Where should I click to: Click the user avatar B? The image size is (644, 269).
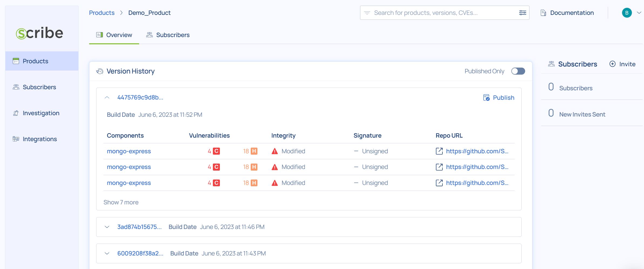click(x=627, y=13)
